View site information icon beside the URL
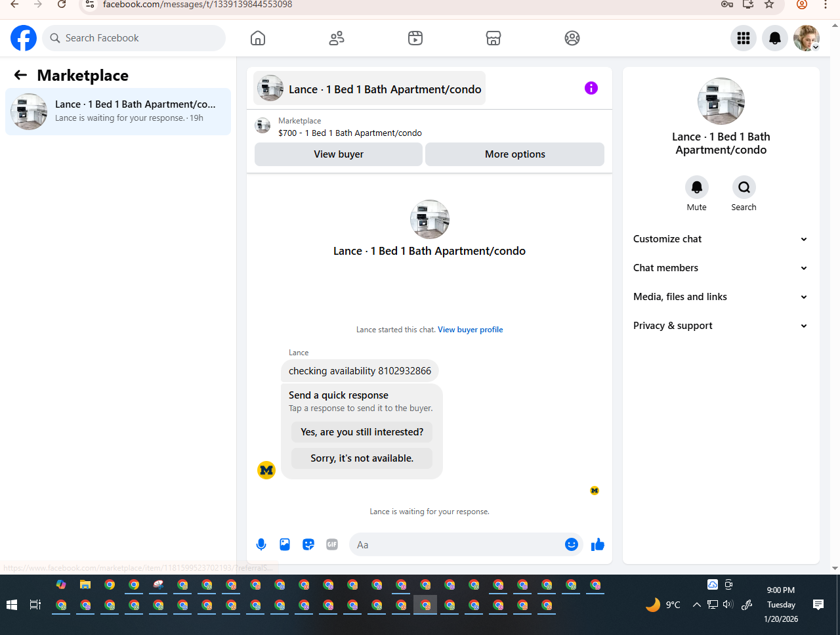Viewport: 840px width, 635px height. (90, 5)
